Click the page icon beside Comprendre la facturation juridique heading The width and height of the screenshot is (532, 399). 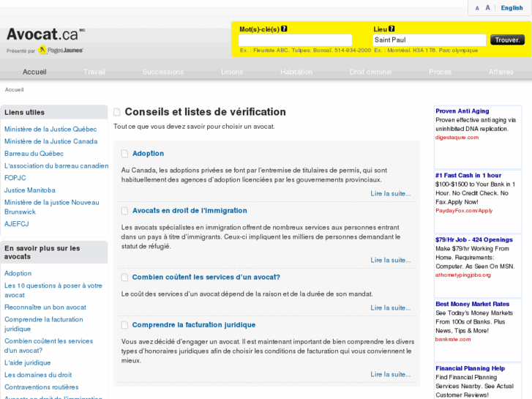124,325
